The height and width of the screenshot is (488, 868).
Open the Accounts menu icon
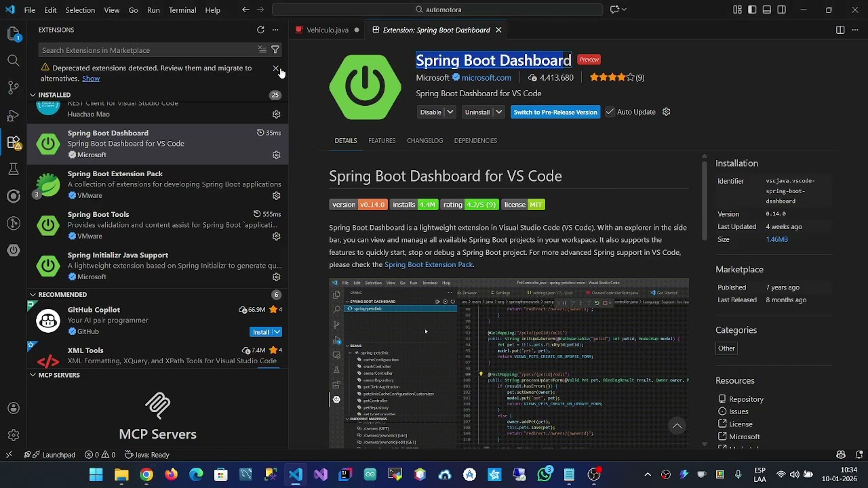click(x=14, y=408)
